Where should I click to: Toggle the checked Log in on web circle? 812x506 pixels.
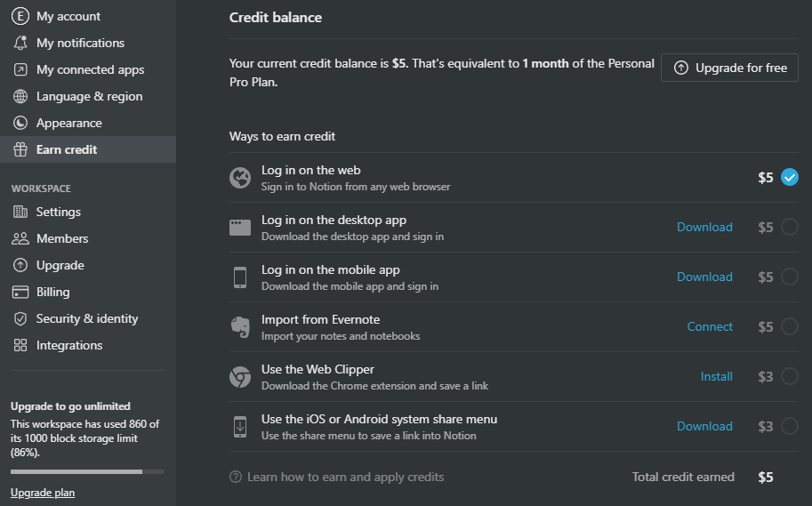[789, 177]
